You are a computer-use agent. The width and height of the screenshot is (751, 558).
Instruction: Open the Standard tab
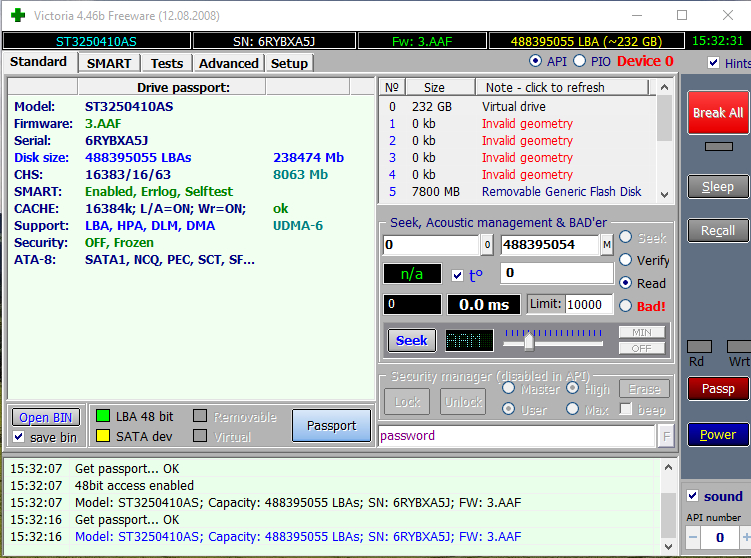tap(38, 62)
